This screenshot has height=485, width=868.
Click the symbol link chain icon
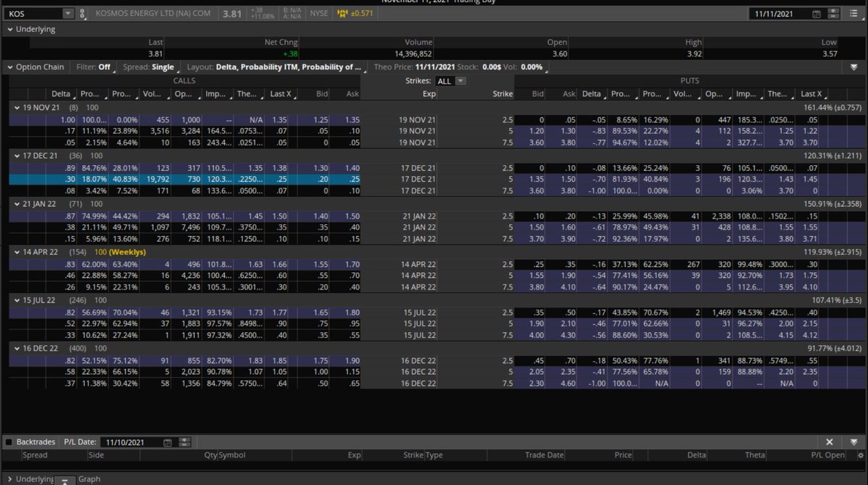click(x=82, y=14)
